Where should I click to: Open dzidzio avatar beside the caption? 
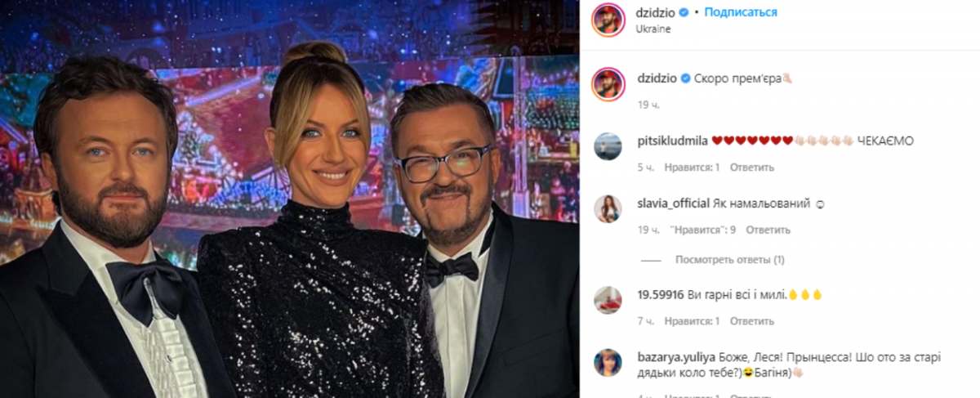(x=609, y=84)
